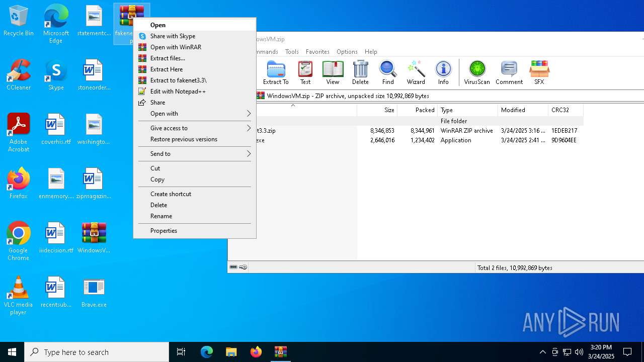The image size is (644, 362).
Task: Select the statementc image file on desktop
Action: (94, 21)
